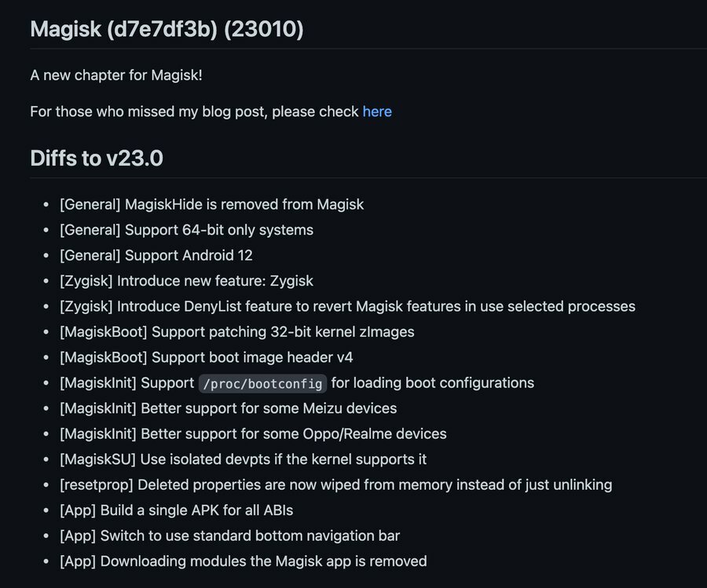Screen dimensions: 707x588
Task: Click the Support 64-bit only systems entry
Action: (186, 230)
